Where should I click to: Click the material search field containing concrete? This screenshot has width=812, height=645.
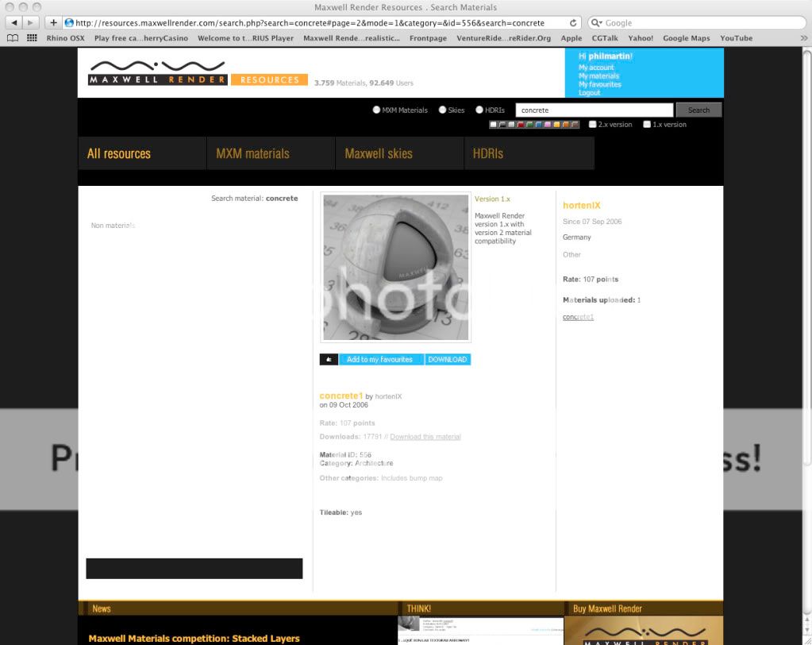tap(595, 110)
